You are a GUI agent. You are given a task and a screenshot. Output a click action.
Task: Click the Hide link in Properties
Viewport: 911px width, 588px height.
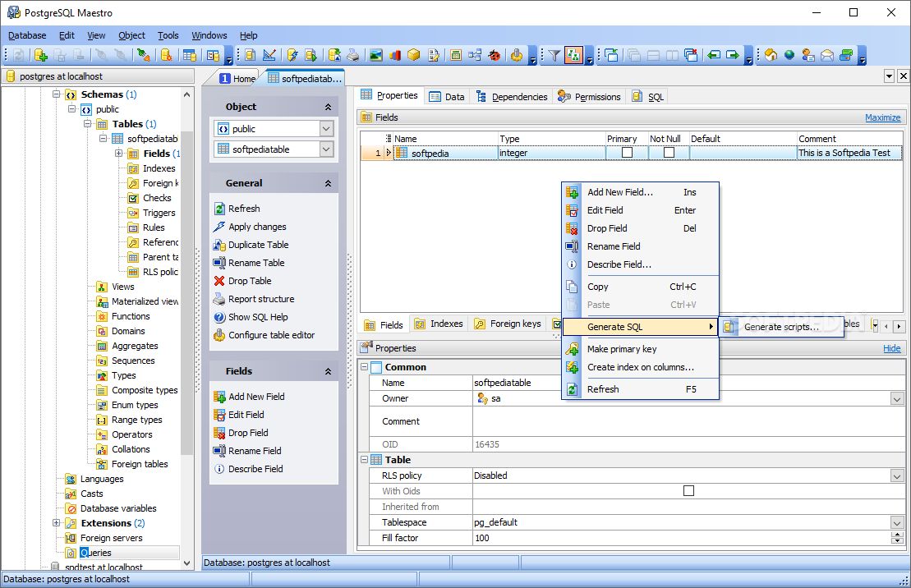(892, 348)
